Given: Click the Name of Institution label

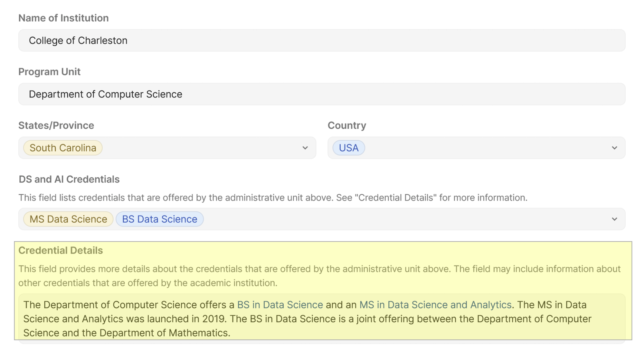Looking at the screenshot, I should 63,18.
